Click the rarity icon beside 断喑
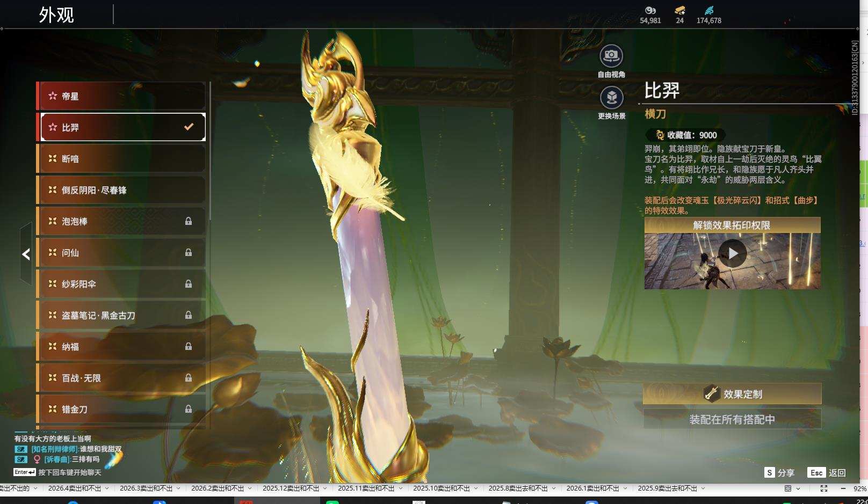This screenshot has height=504, width=868. tap(53, 159)
